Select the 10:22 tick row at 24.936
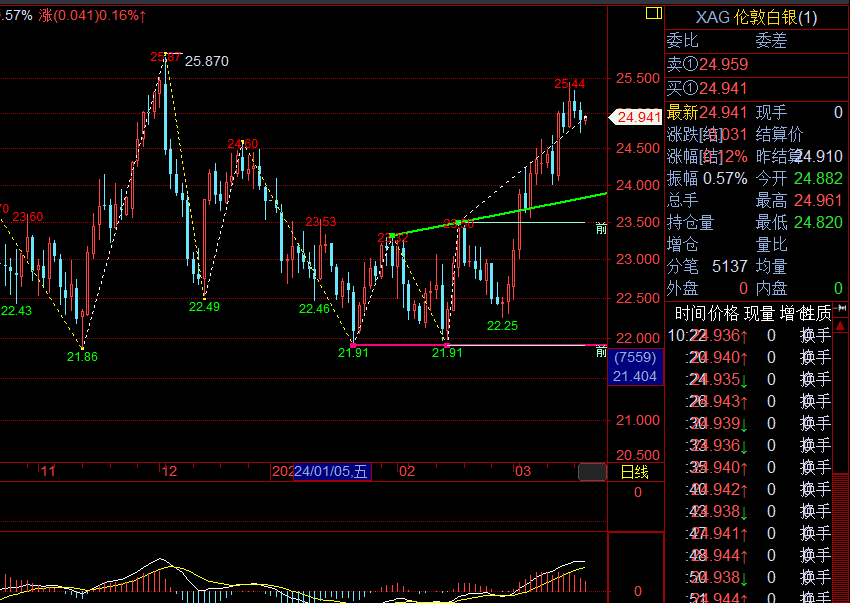Image resolution: width=850 pixels, height=603 pixels. (750, 336)
